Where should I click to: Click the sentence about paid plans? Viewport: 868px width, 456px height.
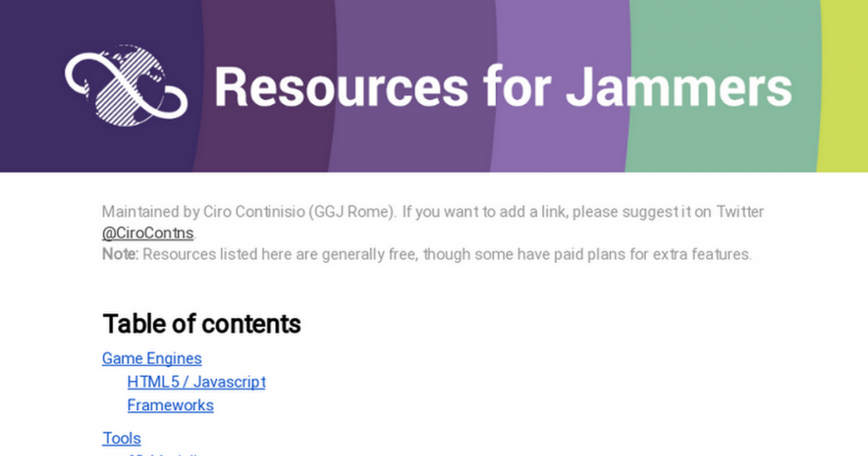(448, 254)
